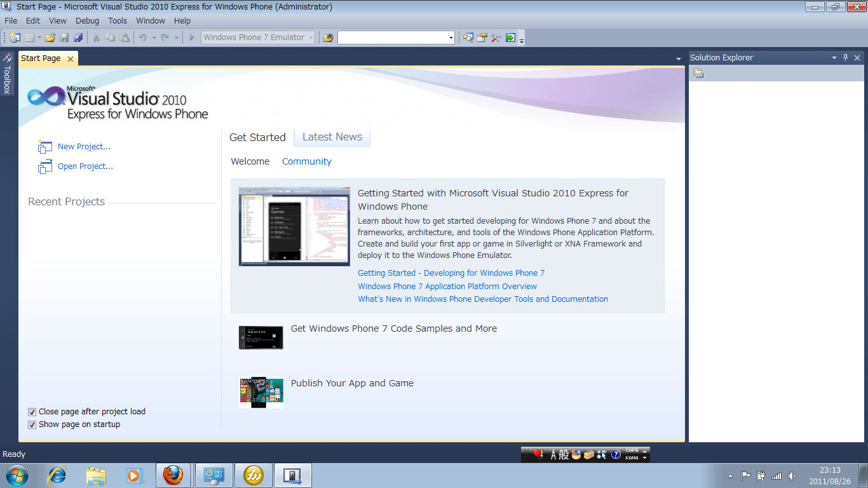This screenshot has width=868, height=488.
Task: Click the Windows Start orb
Action: (17, 475)
